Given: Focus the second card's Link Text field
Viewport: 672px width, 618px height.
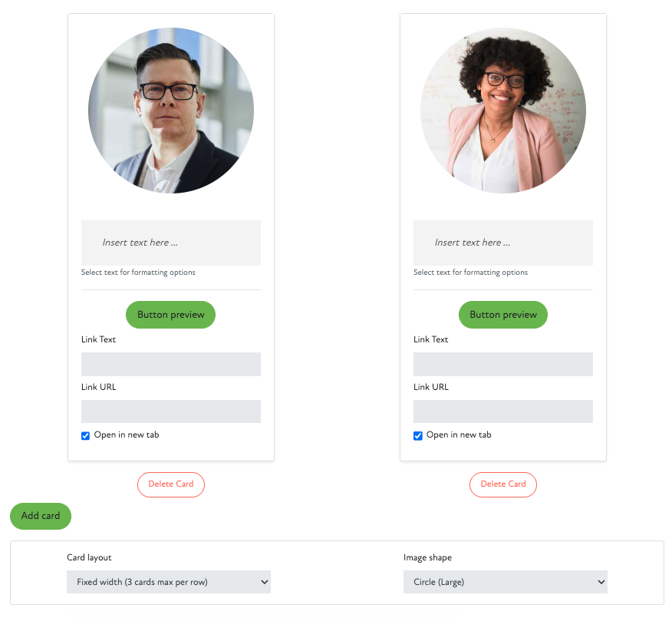Looking at the screenshot, I should pos(503,364).
